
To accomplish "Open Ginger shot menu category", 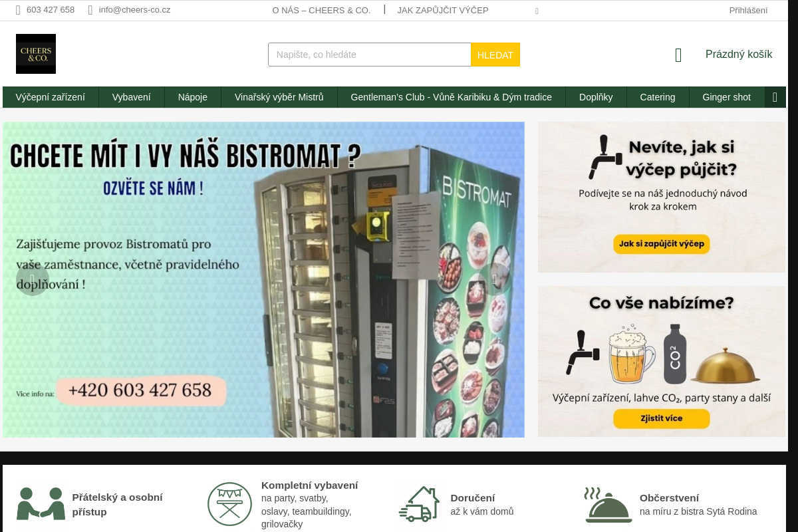I will pos(727,97).
